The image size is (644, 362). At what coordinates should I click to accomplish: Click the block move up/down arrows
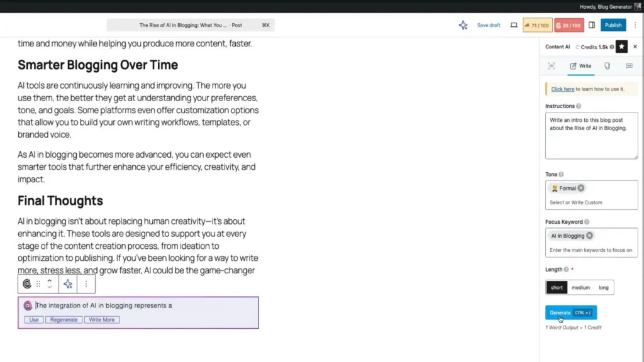(x=50, y=284)
